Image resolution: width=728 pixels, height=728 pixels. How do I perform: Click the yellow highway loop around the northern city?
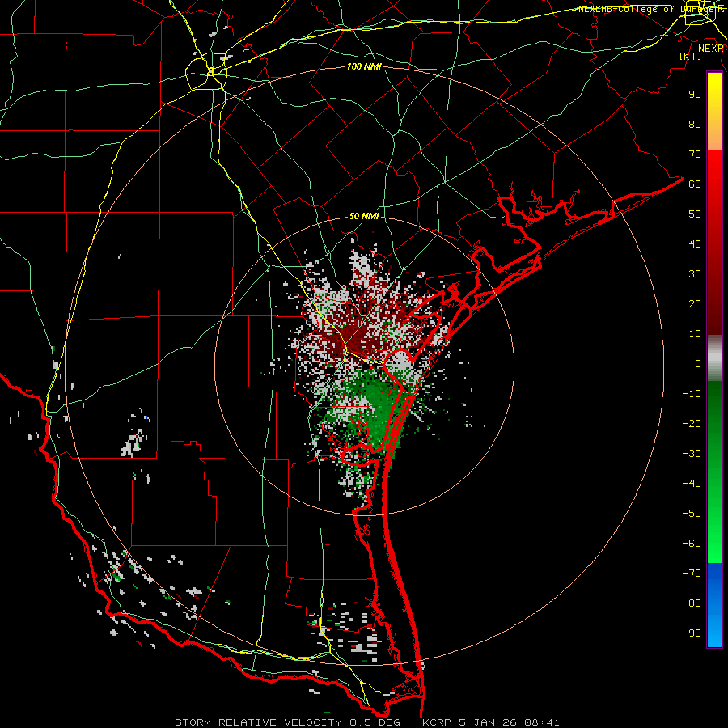click(x=206, y=71)
